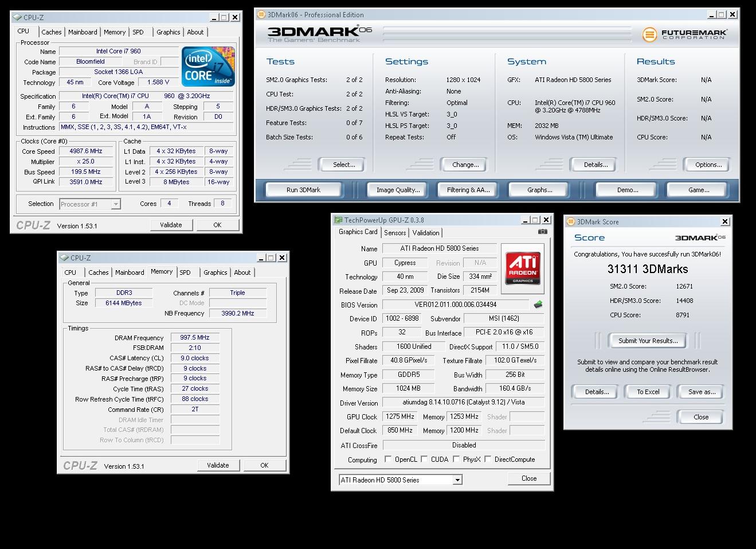756x549 pixels.
Task: Click the BIOS Version field in GPU-Z
Action: [456, 305]
